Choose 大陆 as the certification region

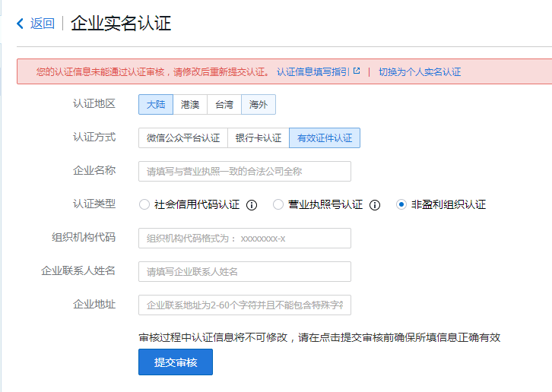(x=156, y=105)
